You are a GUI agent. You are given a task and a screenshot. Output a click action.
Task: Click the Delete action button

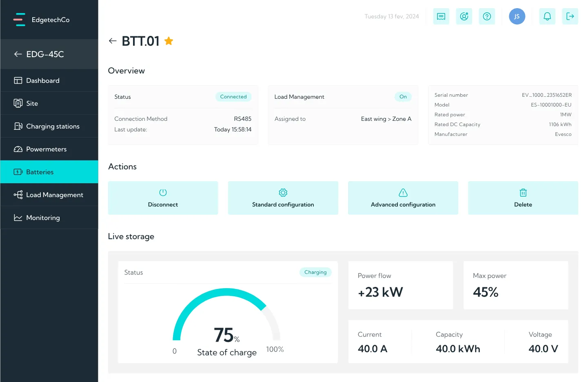click(x=523, y=198)
